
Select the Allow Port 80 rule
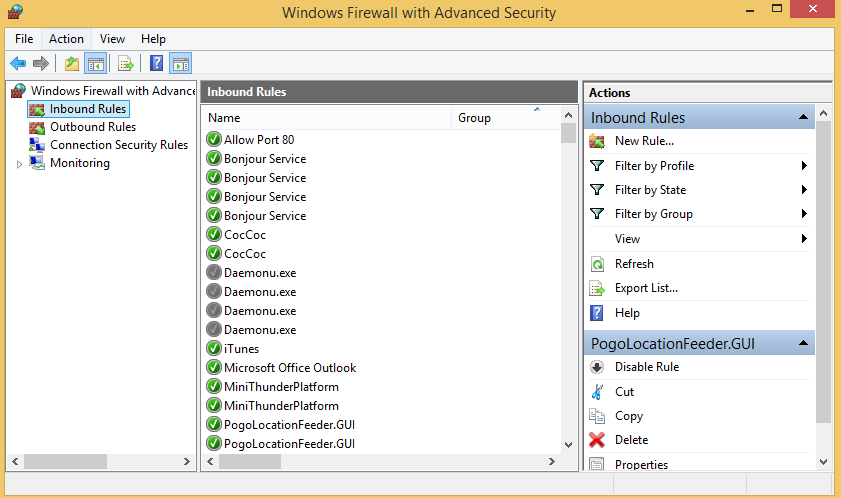pyautogui.click(x=259, y=140)
